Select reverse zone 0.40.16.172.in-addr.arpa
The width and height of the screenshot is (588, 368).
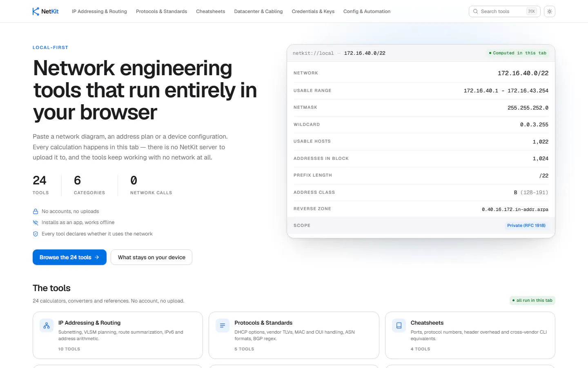coord(515,209)
